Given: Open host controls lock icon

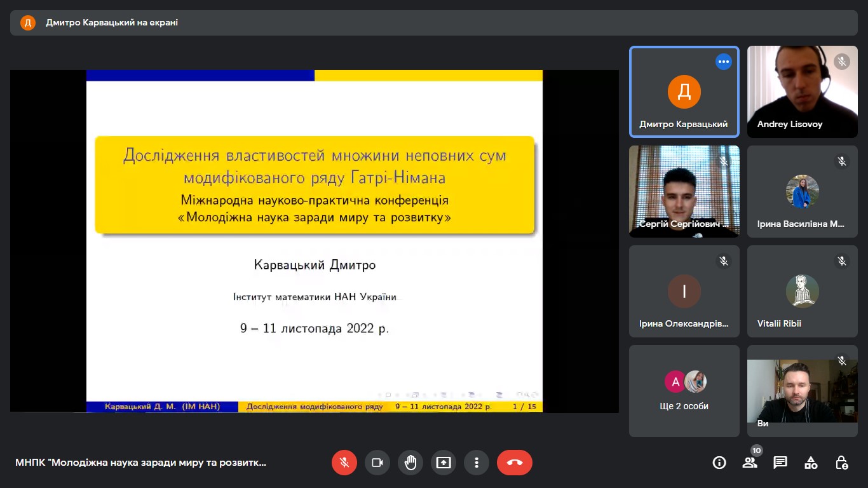Looking at the screenshot, I should (841, 463).
